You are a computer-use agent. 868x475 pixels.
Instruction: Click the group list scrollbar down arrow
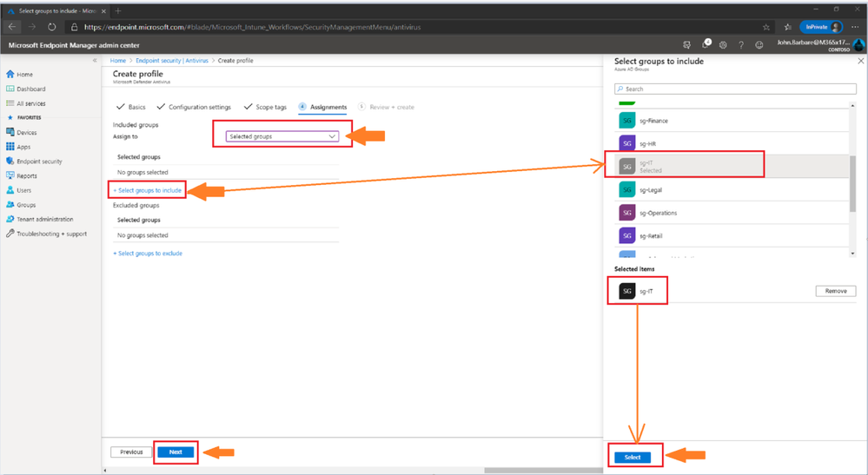tap(852, 254)
